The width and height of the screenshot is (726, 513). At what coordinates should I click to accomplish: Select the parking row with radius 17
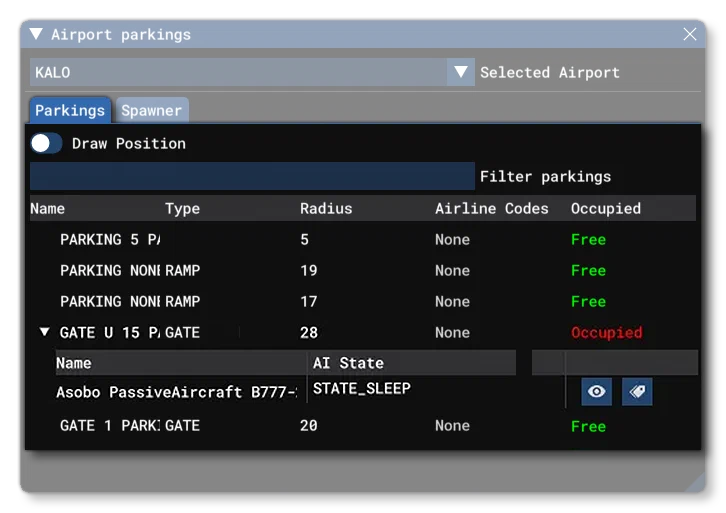coord(363,301)
